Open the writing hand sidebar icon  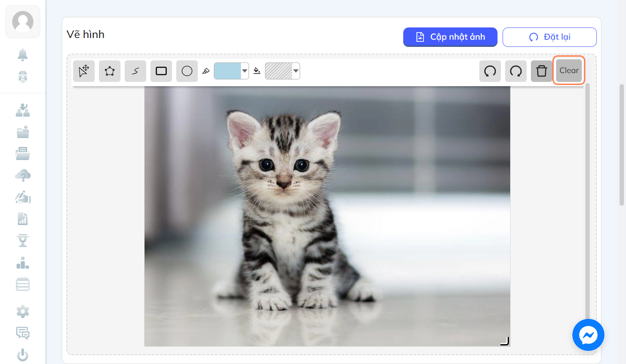[x=23, y=197]
